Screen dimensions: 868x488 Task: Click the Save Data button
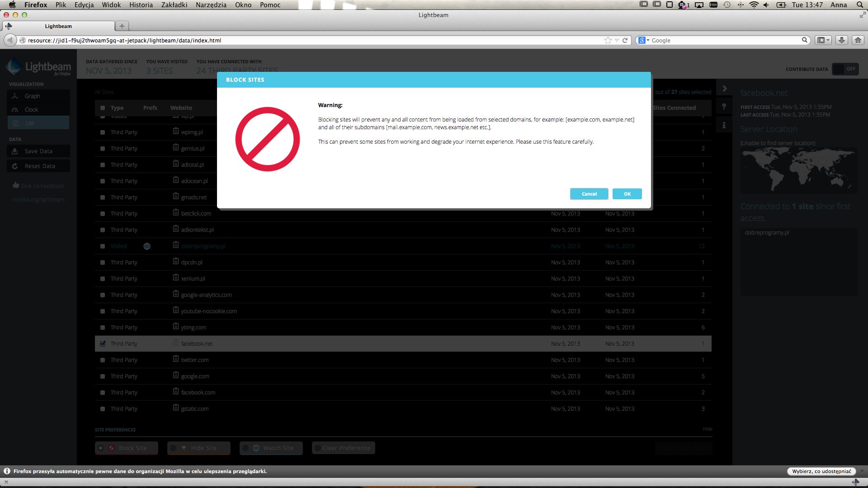[38, 151]
